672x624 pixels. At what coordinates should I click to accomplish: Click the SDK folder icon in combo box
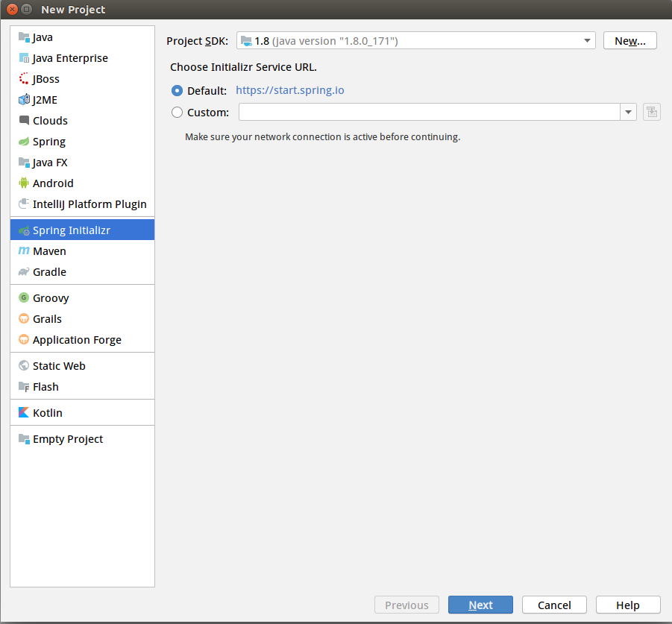246,41
